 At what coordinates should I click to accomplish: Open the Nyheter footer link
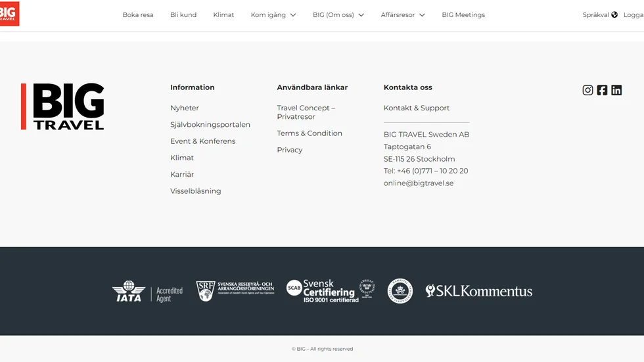[x=185, y=108]
